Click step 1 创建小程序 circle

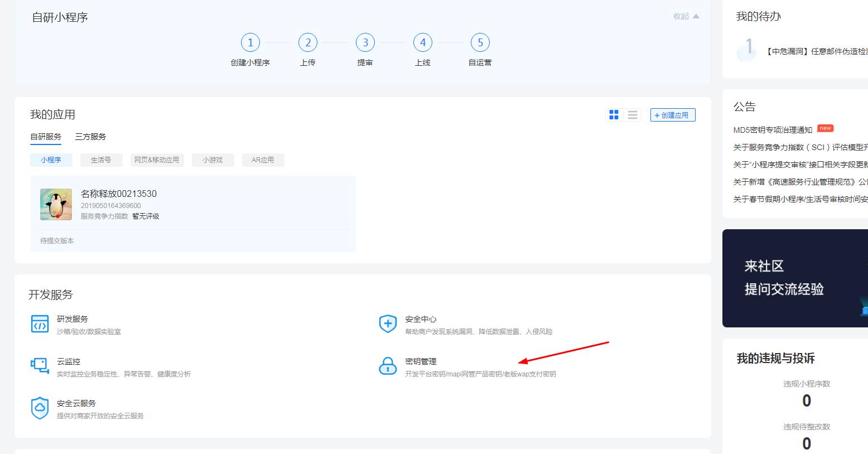pos(250,42)
